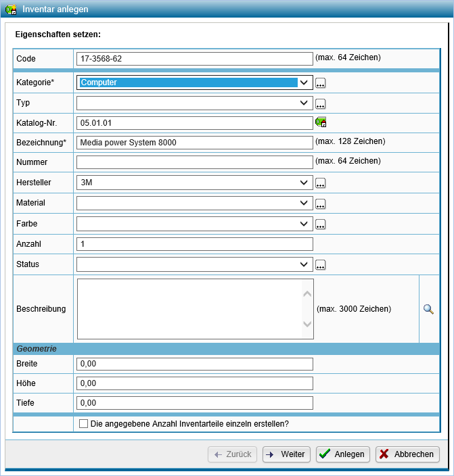
Task: Click the Geometrie section header
Action: point(227,349)
